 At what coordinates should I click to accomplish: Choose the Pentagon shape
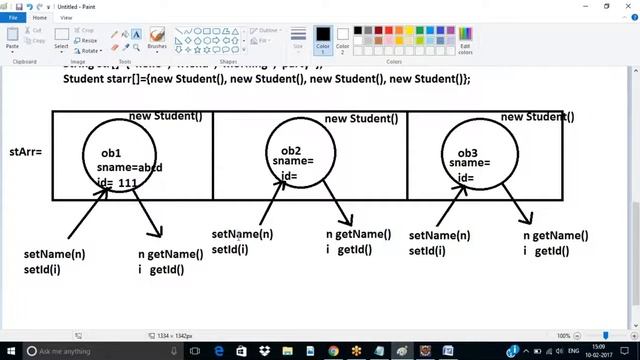[x=198, y=41]
